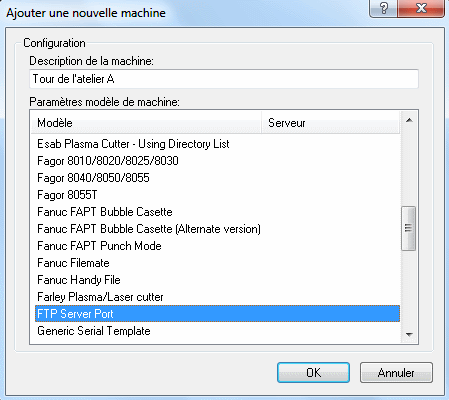This screenshot has height=400, width=449.
Task: Click the Description de la machine field
Action: pyautogui.click(x=224, y=79)
